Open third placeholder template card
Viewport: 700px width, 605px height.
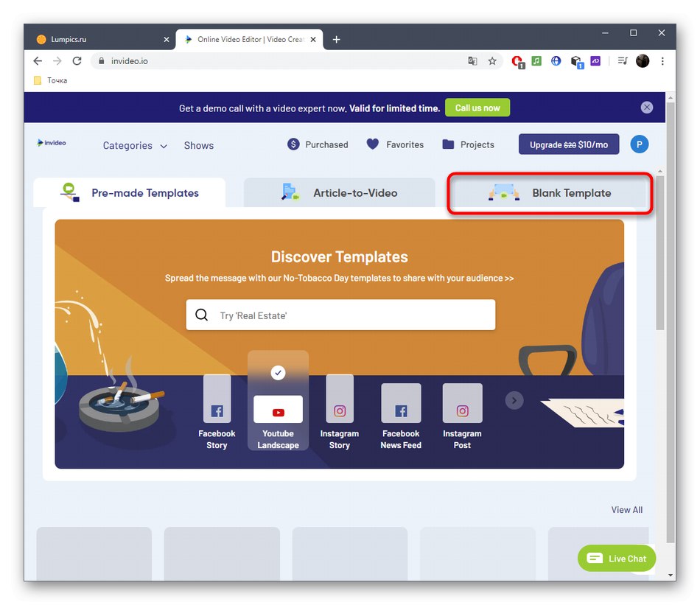(x=349, y=553)
